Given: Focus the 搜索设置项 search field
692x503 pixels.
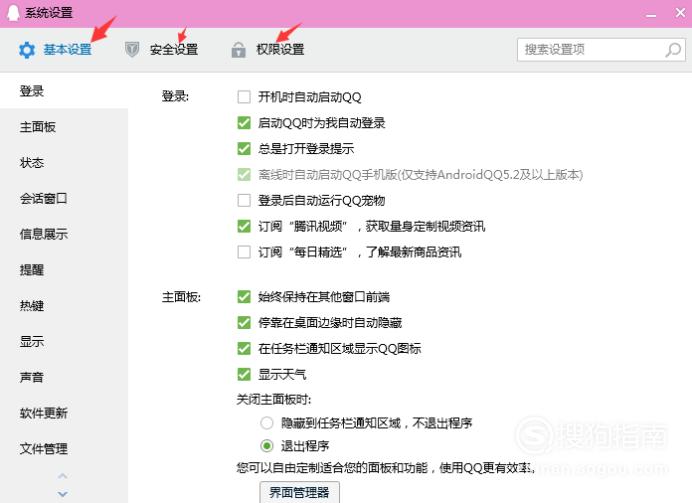Looking at the screenshot, I should [x=601, y=49].
